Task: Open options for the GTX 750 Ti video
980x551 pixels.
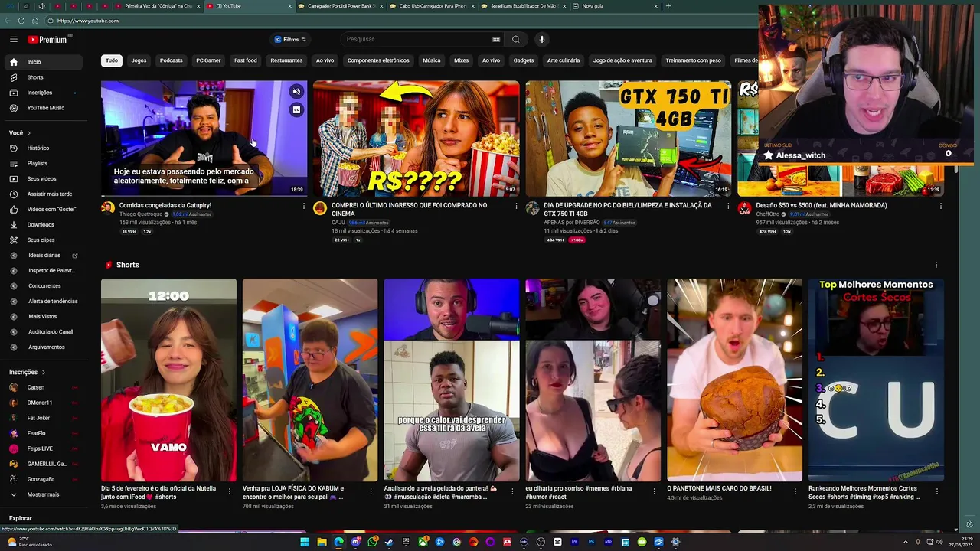Action: pos(728,206)
